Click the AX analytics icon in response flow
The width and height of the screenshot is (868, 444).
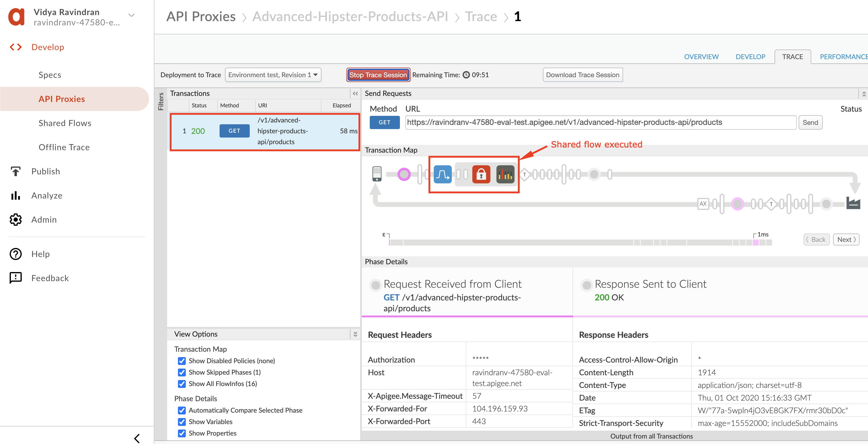pyautogui.click(x=703, y=204)
